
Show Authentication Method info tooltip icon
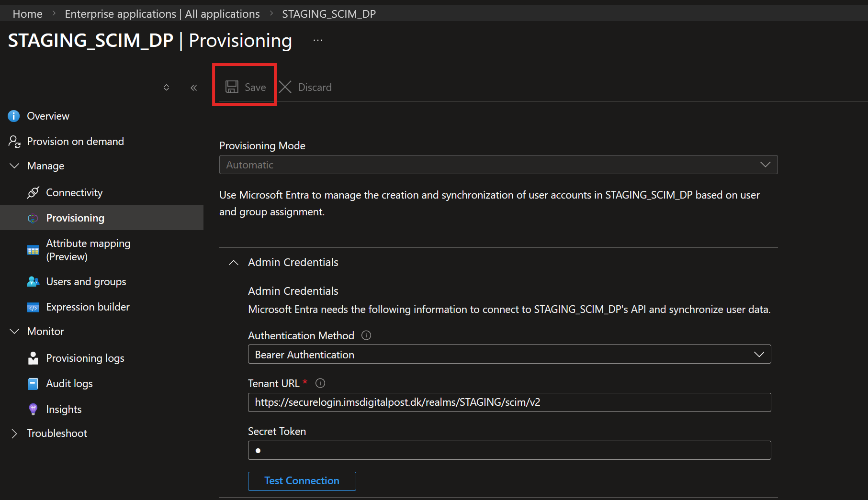[x=366, y=335]
